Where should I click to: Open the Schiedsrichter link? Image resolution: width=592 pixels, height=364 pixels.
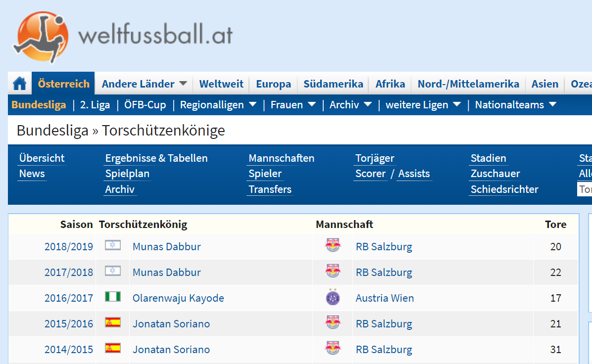point(504,189)
